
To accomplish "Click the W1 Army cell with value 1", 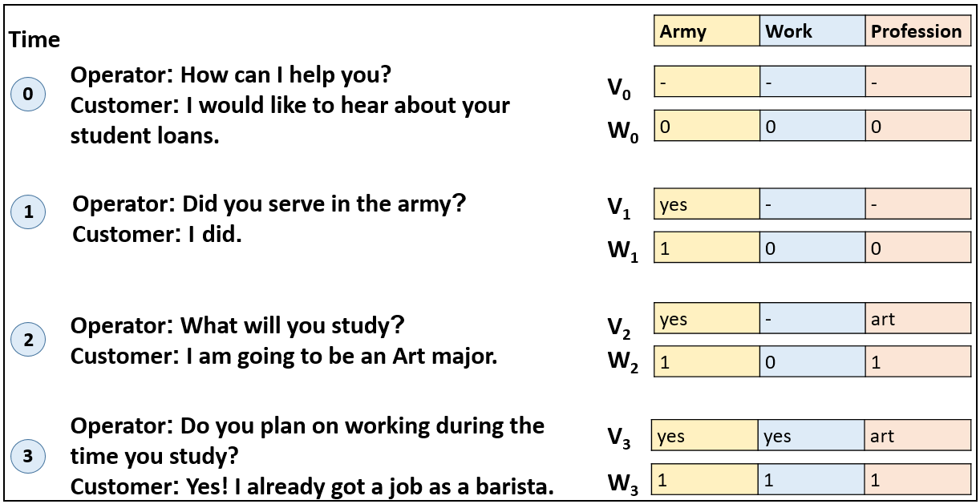I will pos(707,248).
